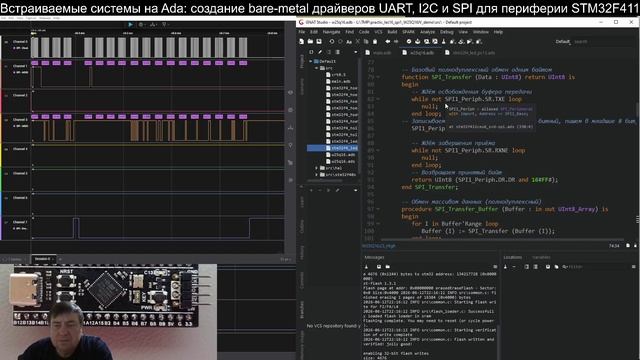This screenshot has height=360, width=640.
Task: Click the open folder toolbar icon
Action: click(x=310, y=41)
